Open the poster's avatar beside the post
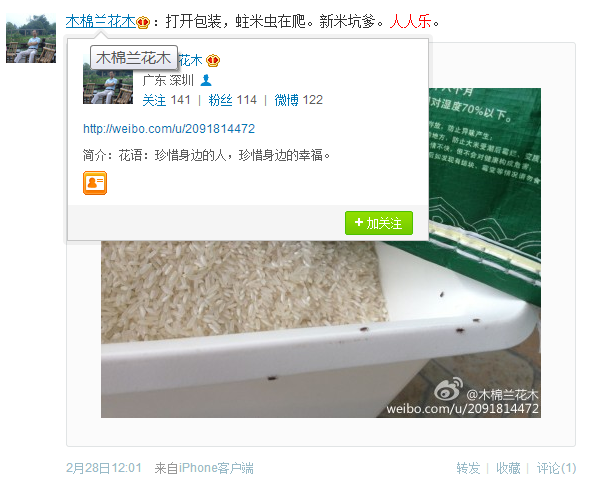 31,38
